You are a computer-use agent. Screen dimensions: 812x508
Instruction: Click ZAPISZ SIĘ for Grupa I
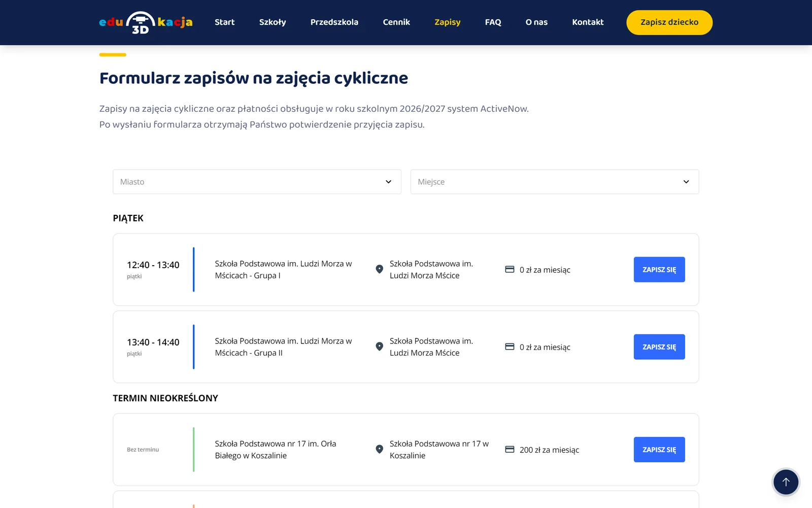click(x=659, y=269)
